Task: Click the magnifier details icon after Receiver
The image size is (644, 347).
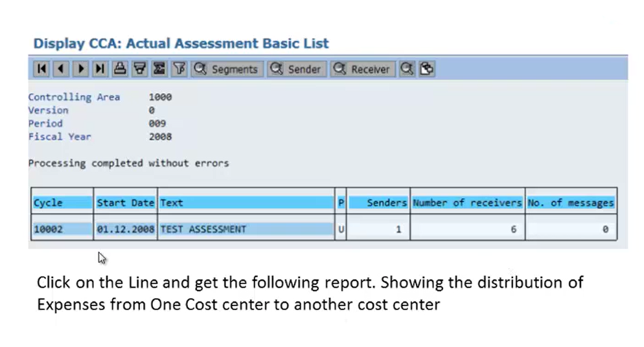Action: (407, 69)
